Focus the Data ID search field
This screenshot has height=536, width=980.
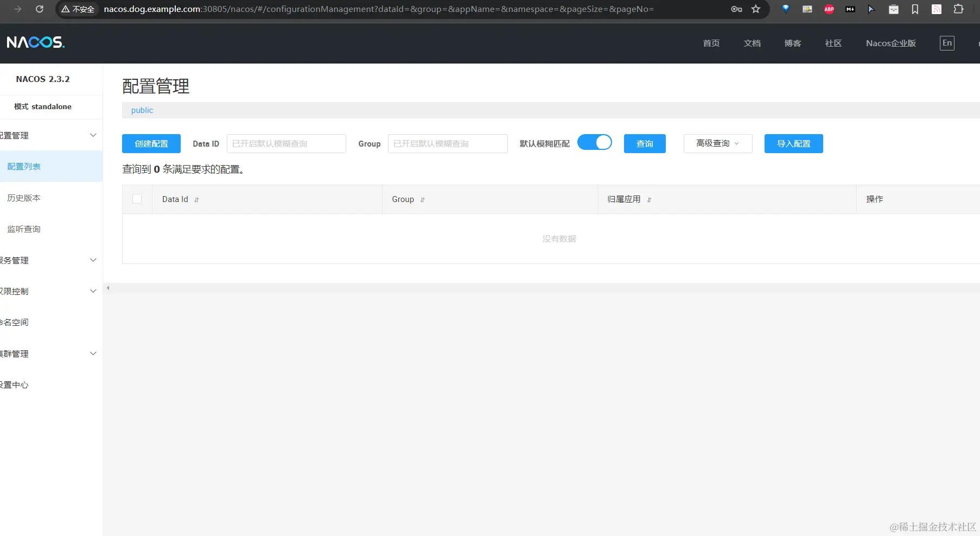point(287,143)
